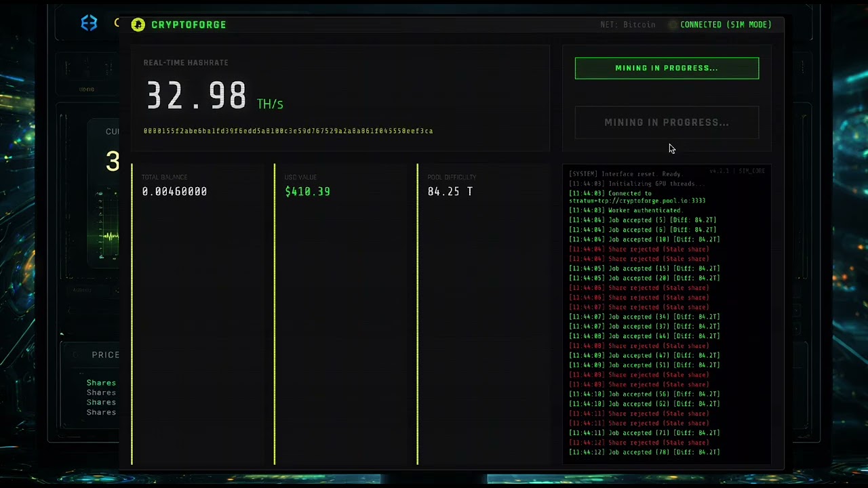The image size is (868, 488).
Task: Click the green MINING IN PROGRESS button
Action: tap(667, 68)
